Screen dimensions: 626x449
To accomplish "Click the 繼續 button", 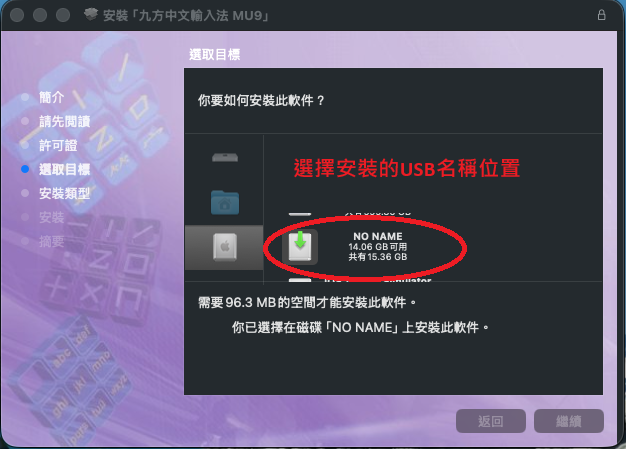I will click(x=569, y=421).
